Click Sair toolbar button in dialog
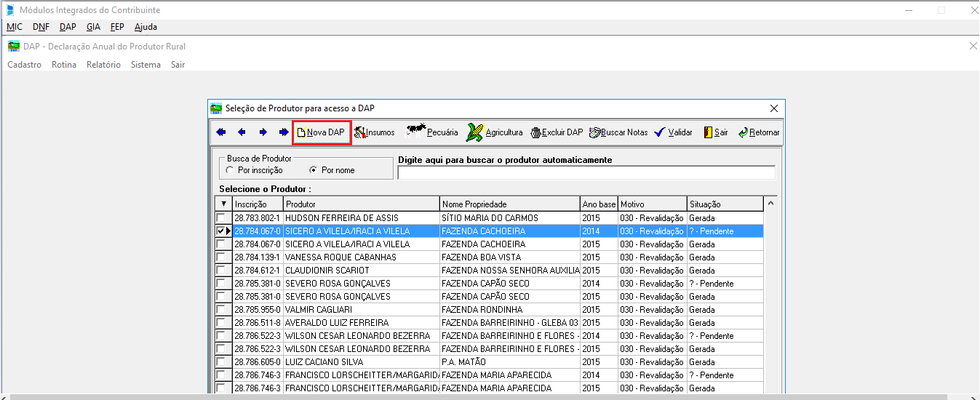The height and width of the screenshot is (400, 980). pos(715,132)
